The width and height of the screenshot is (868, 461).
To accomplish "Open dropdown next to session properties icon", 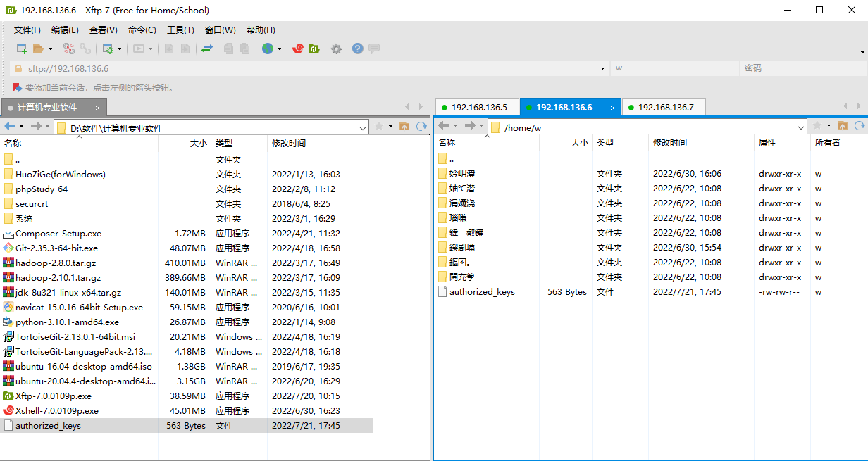I will click(x=119, y=49).
